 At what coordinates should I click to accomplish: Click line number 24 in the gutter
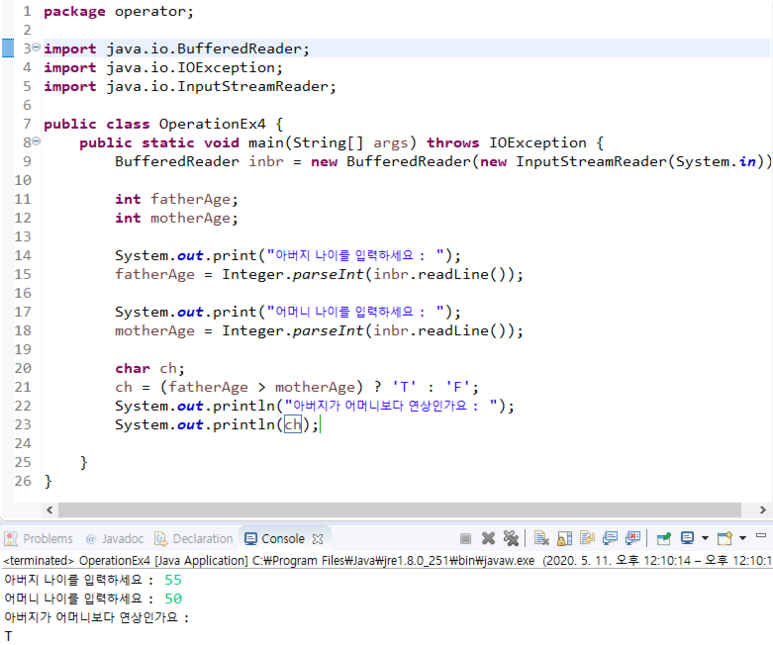click(x=23, y=443)
